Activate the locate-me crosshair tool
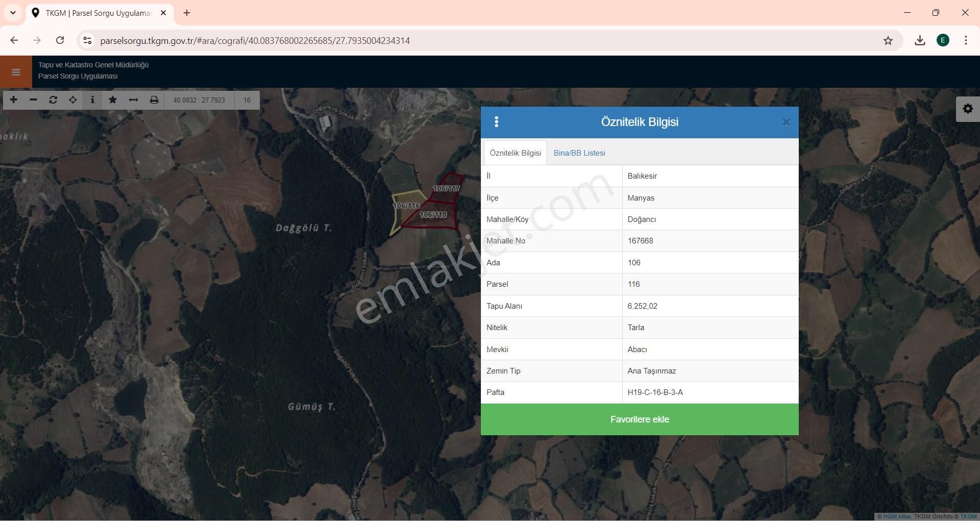Screen dimensions: 980x521 click(73, 100)
